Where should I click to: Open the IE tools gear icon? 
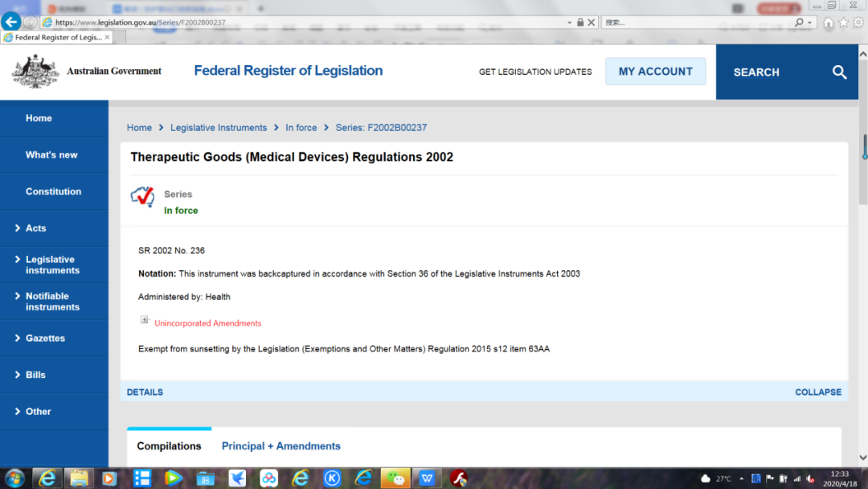[857, 23]
